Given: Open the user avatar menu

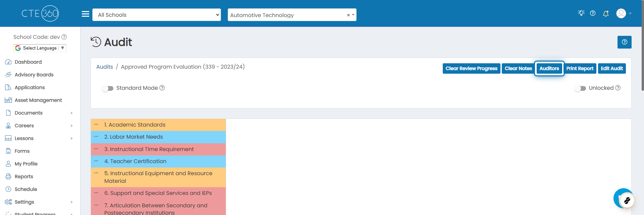Looking at the screenshot, I should 621,13.
